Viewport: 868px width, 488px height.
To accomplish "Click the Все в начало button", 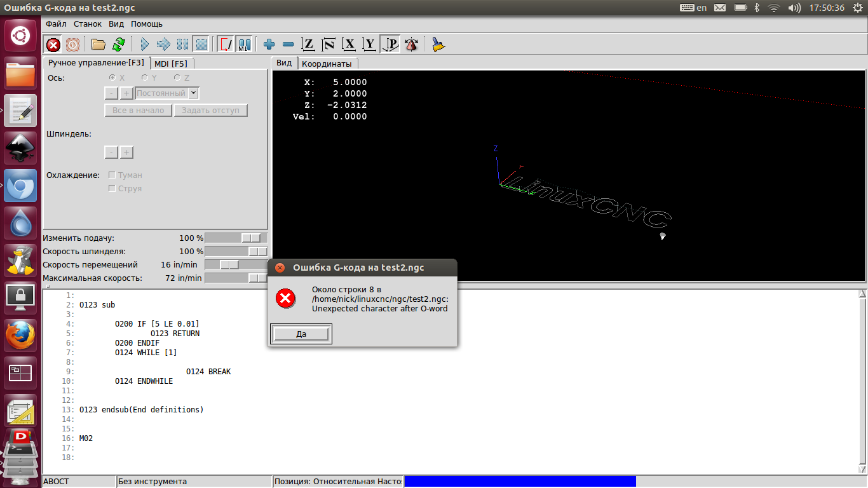I will coord(138,110).
